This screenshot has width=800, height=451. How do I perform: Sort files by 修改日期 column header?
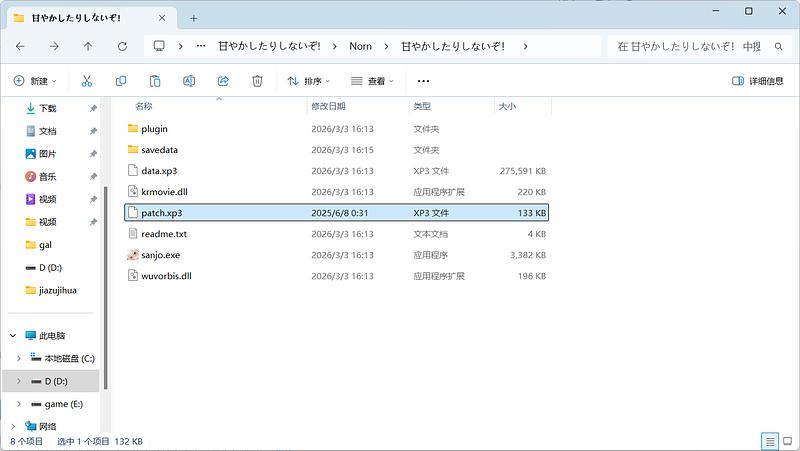pyautogui.click(x=328, y=106)
